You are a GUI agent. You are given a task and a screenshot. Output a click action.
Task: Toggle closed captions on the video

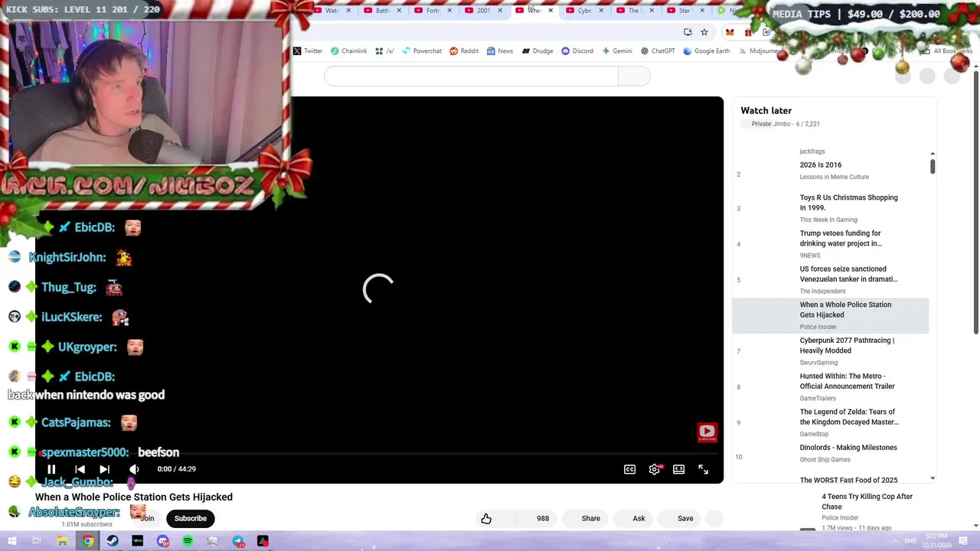point(629,469)
